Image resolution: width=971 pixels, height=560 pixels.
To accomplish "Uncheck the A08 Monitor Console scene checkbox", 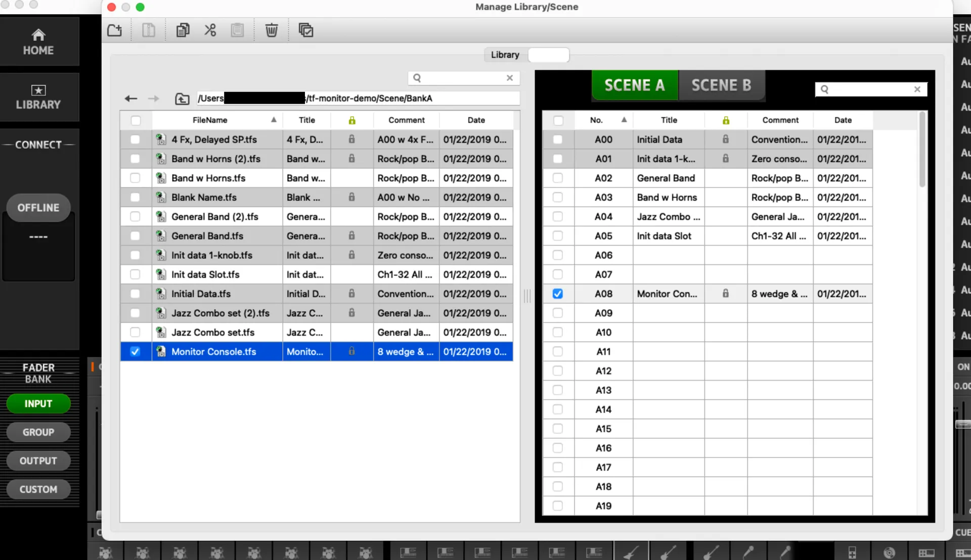I will [558, 294].
